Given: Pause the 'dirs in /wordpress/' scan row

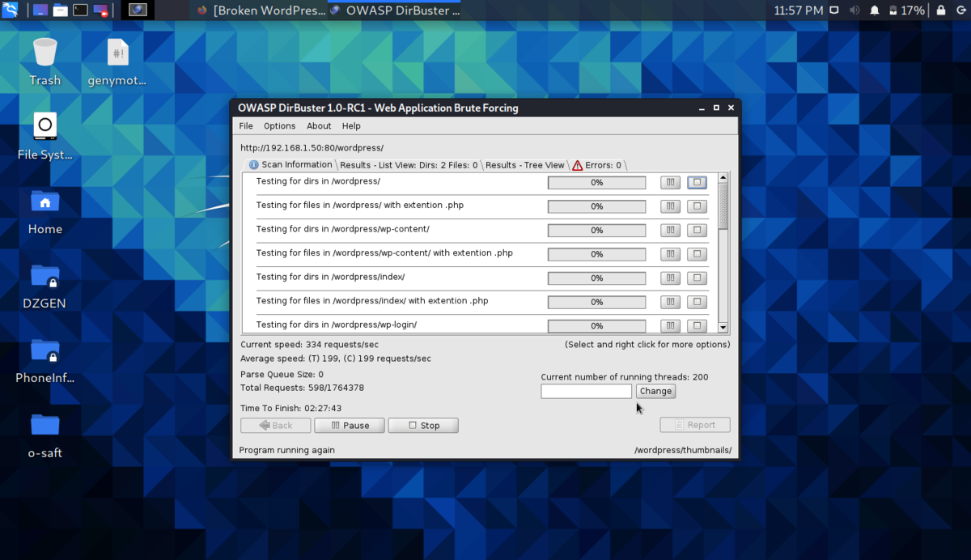Looking at the screenshot, I should 670,183.
